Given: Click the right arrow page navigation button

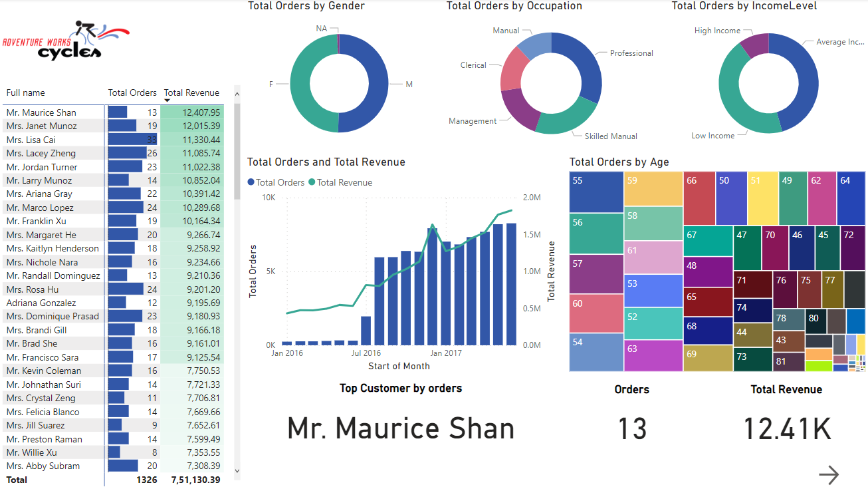Looking at the screenshot, I should 829,474.
